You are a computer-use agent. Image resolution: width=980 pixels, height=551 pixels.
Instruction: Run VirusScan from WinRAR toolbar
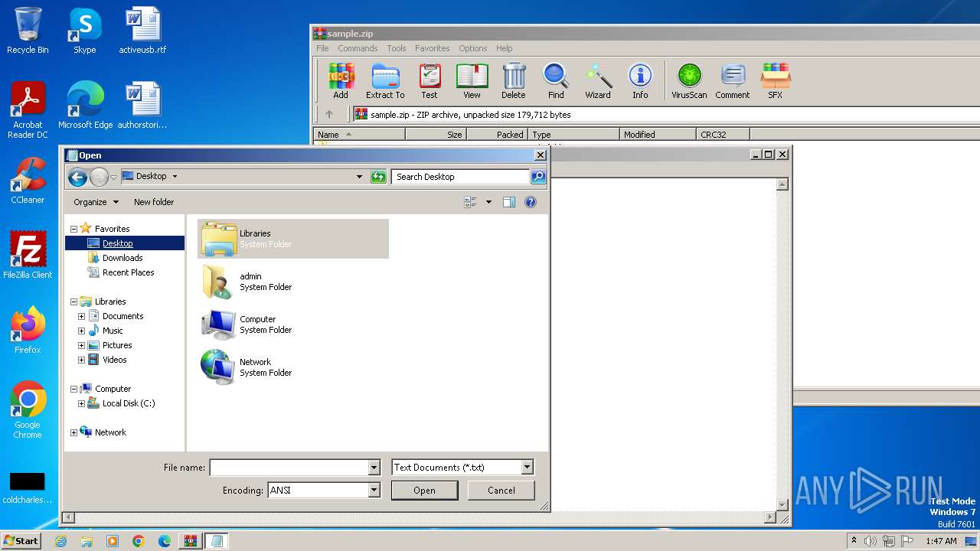[689, 81]
